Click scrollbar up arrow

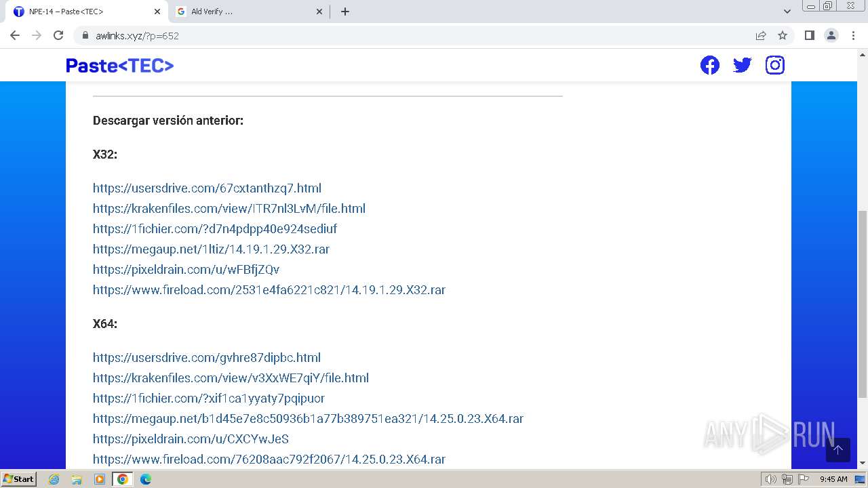(863, 54)
